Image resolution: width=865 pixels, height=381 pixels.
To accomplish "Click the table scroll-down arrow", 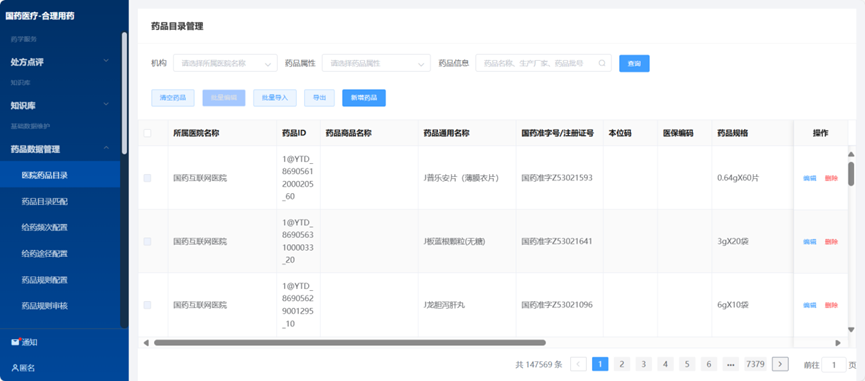I will (851, 330).
